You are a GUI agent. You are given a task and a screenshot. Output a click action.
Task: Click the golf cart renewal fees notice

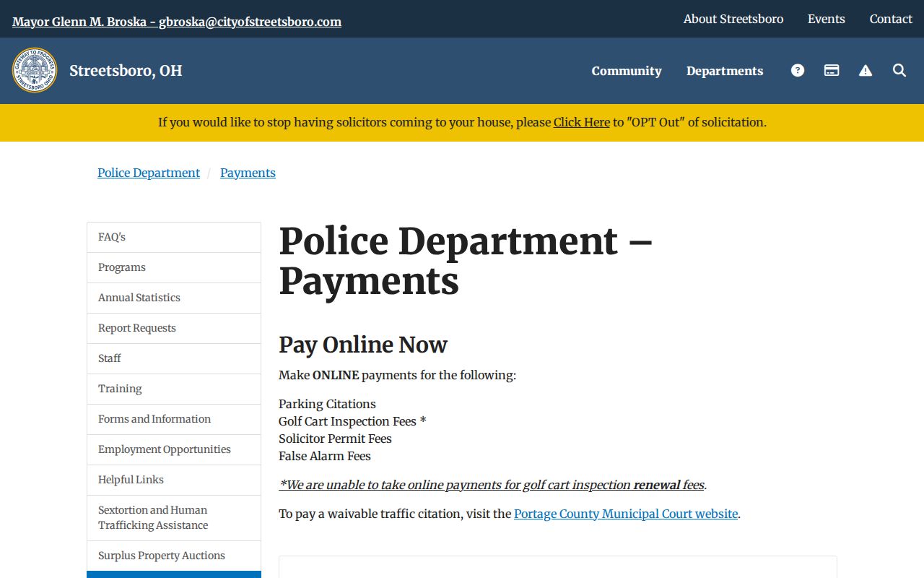(492, 485)
